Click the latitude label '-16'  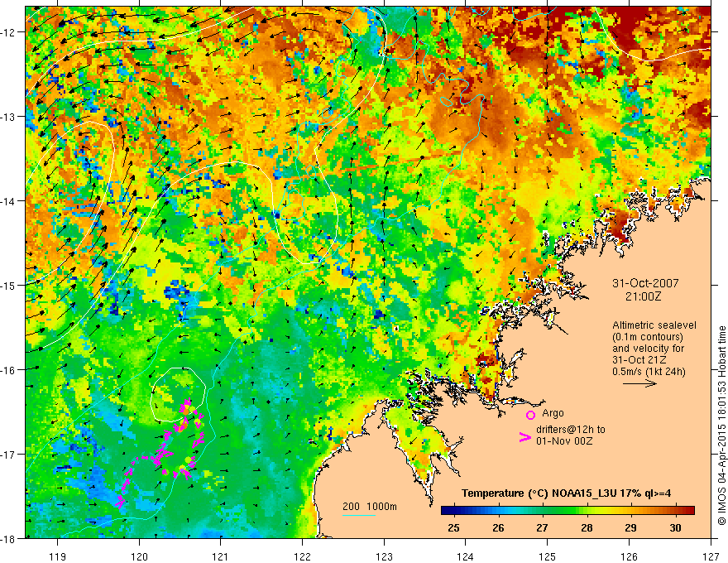(8, 370)
